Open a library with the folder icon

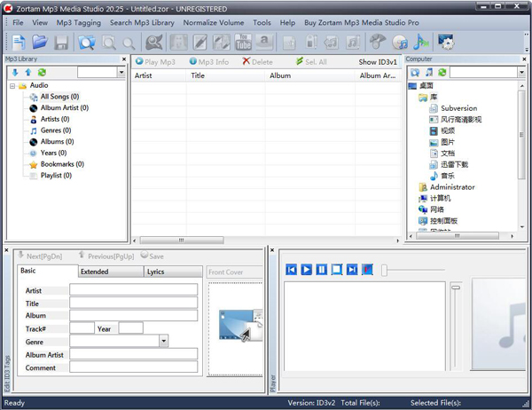coord(40,42)
